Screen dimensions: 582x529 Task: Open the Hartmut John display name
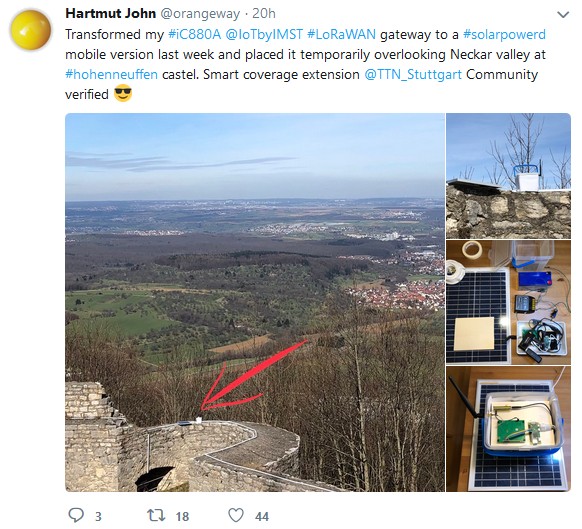pyautogui.click(x=111, y=13)
